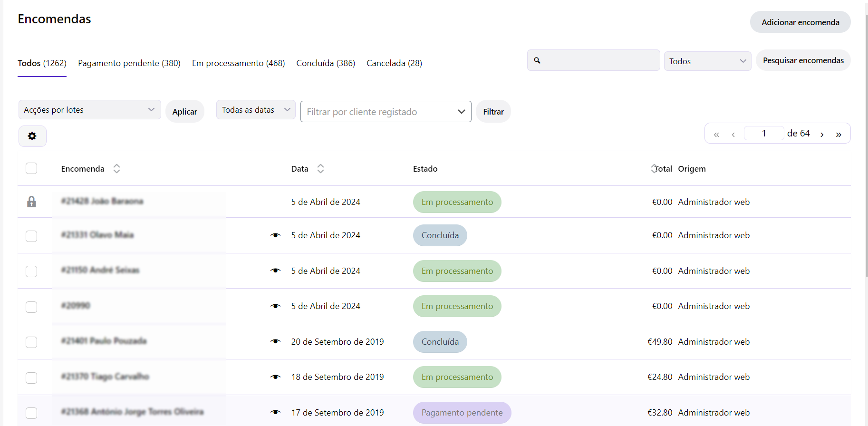This screenshot has height=426, width=868.
Task: Open the Tiago Carvalho order link
Action: click(105, 377)
